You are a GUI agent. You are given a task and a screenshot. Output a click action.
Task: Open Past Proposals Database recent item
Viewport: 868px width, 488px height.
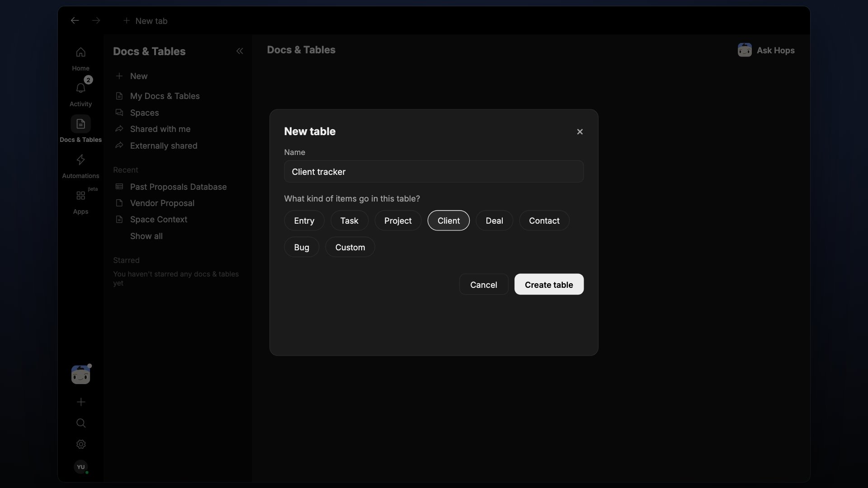171,187
